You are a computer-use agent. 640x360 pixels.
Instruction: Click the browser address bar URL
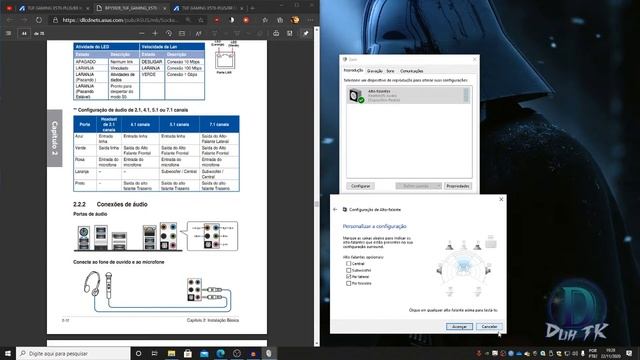(x=120, y=20)
